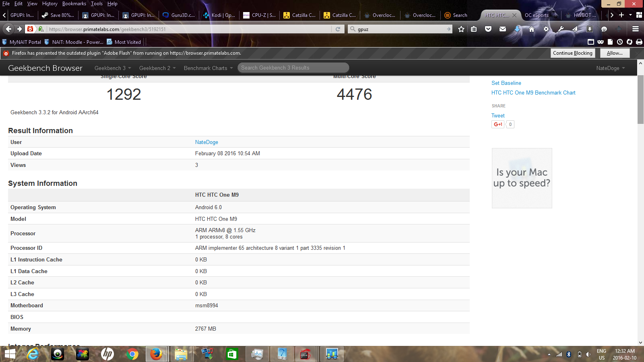Open developer tools wrench icon
This screenshot has width=644, height=362.
tap(561, 29)
